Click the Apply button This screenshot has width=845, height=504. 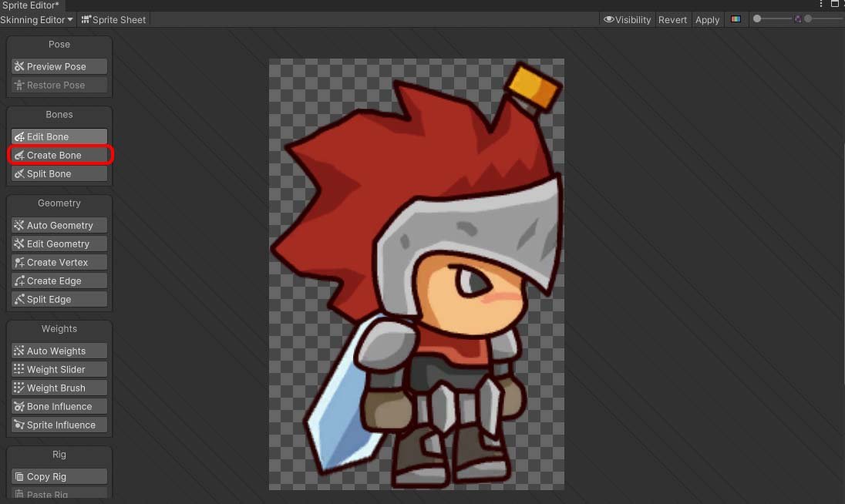[x=707, y=20]
